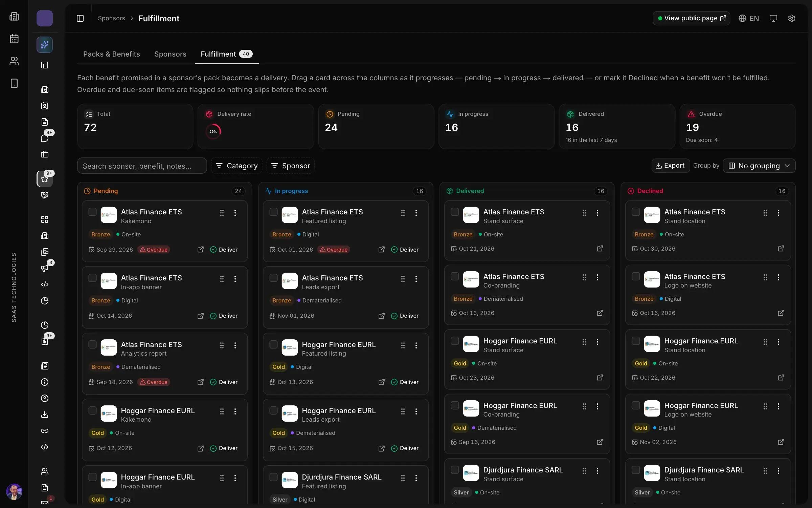Click View public page button
Viewport: 812px width, 508px height.
[691, 18]
